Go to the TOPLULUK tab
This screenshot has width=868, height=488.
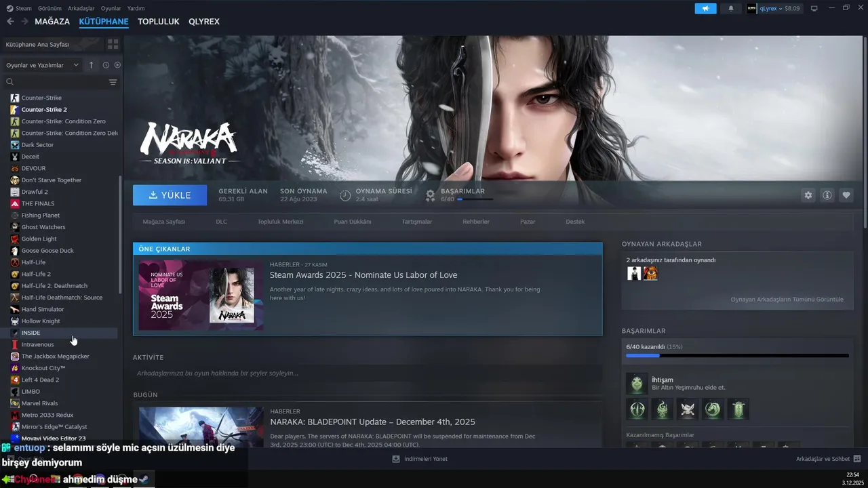pos(159,22)
